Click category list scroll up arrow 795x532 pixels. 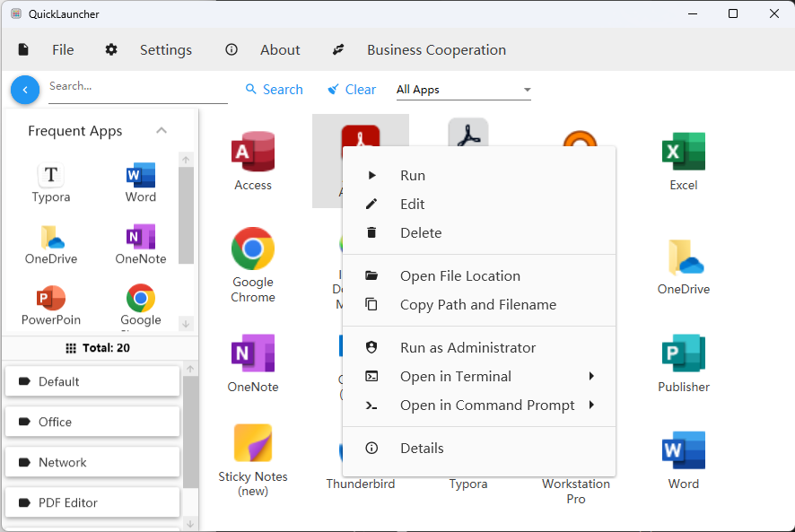coord(190,370)
